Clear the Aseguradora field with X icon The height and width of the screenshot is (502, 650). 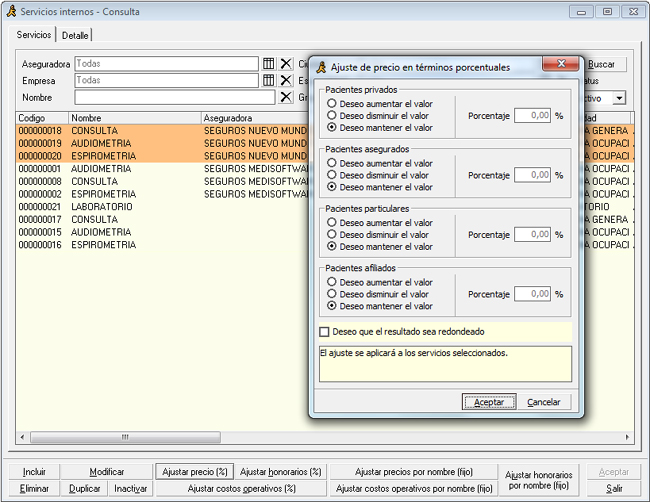(286, 63)
